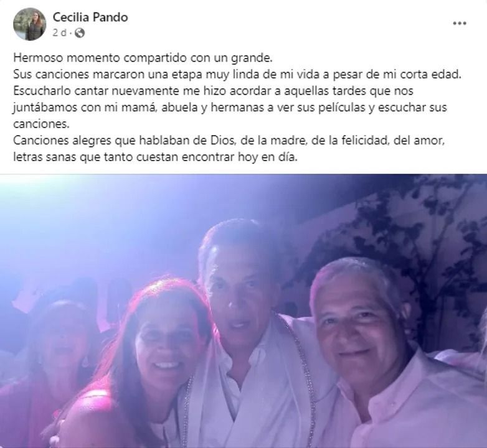The width and height of the screenshot is (487, 448).
Task: Click the globe public privacy icon
Action: coord(80,32)
